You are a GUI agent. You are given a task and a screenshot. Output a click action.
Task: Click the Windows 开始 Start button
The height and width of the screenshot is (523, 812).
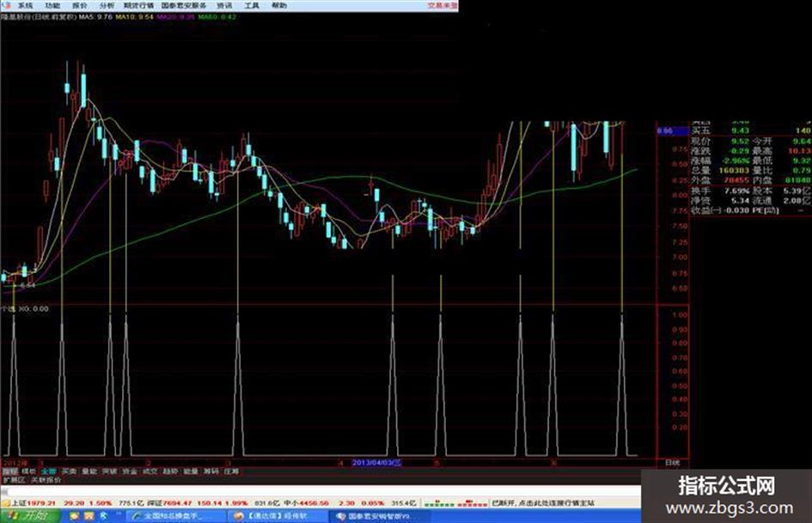tap(28, 516)
